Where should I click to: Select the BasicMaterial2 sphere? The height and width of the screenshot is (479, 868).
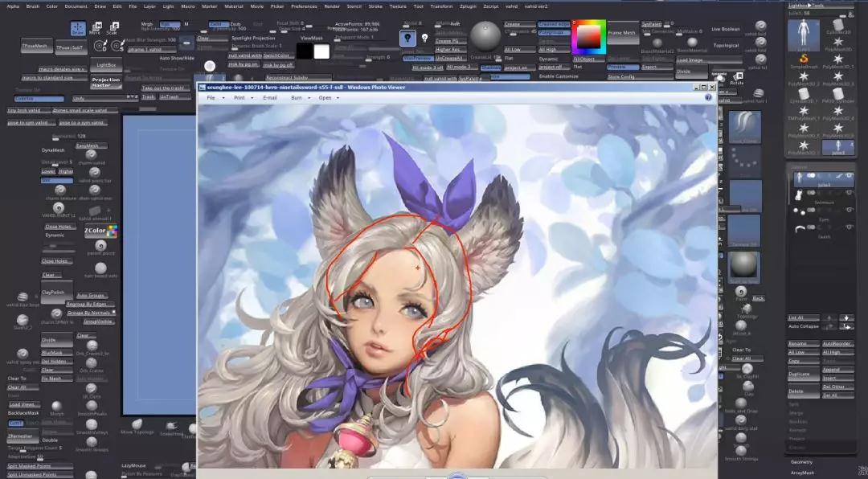[x=657, y=43]
